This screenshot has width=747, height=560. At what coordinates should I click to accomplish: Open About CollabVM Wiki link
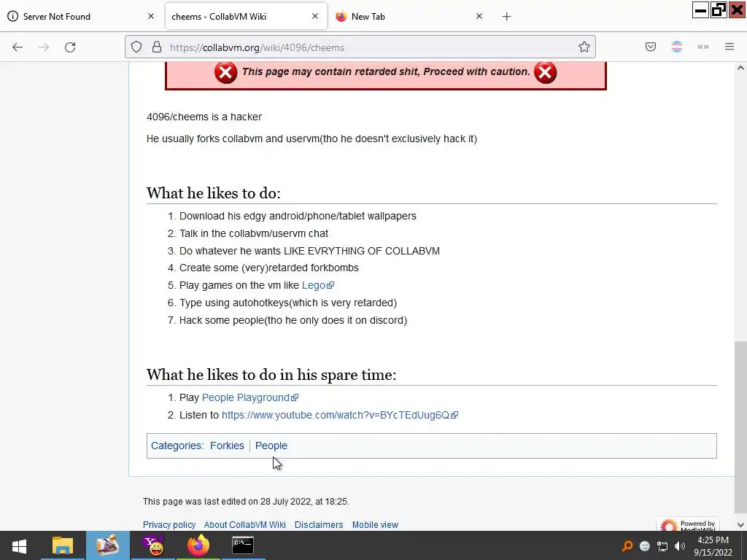pos(245,525)
